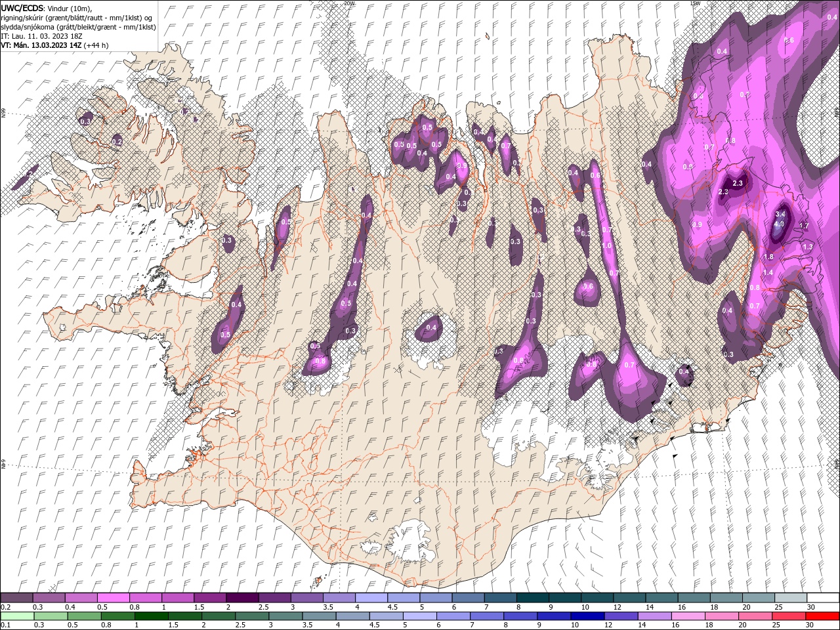Click the '20W' longitude label at top

click(x=349, y=3)
